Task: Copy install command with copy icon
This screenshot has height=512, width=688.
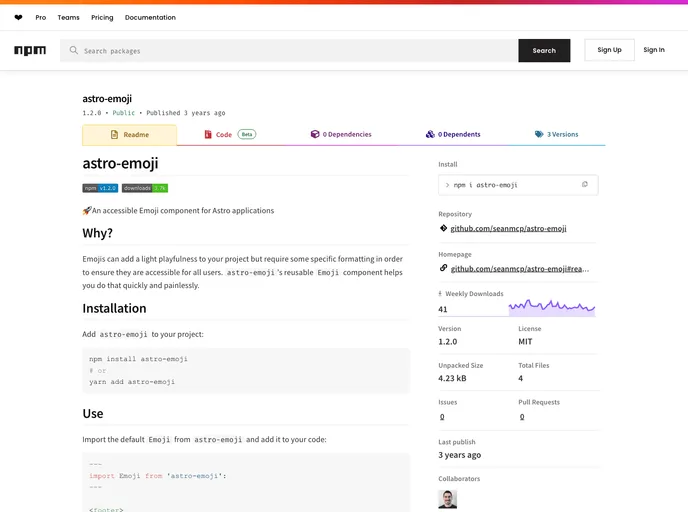Action: coord(584,185)
